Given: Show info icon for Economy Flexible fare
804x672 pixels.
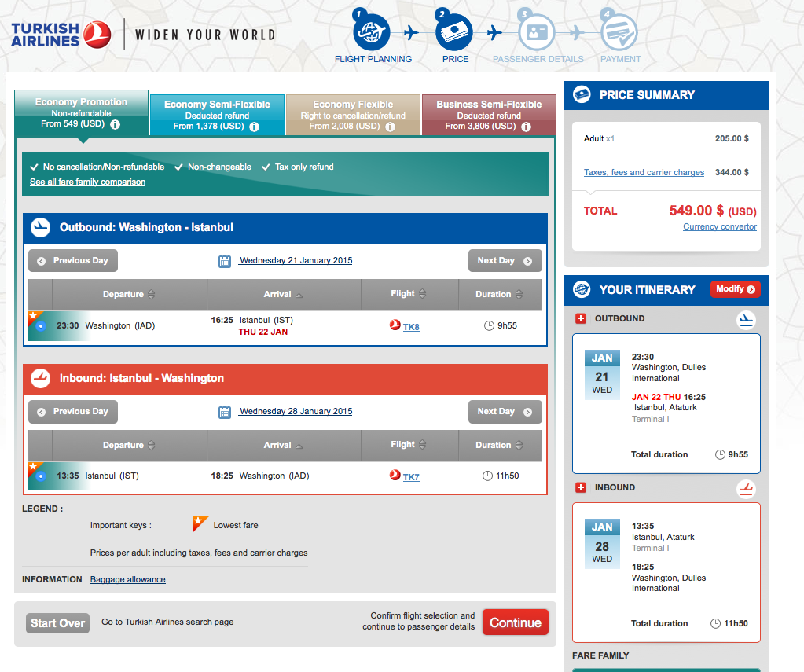Looking at the screenshot, I should (390, 127).
